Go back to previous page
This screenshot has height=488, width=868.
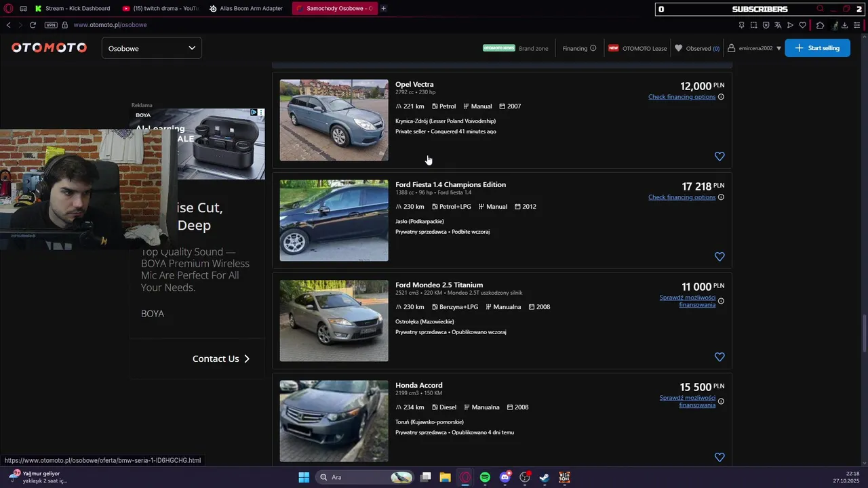coord(8,25)
